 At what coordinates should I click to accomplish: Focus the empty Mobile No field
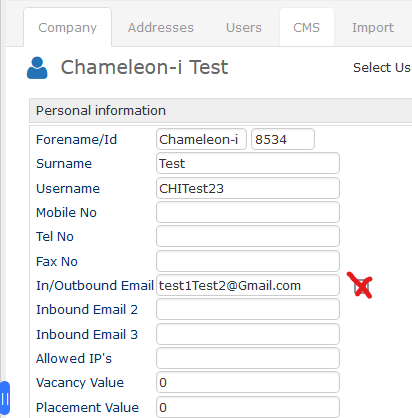[248, 212]
